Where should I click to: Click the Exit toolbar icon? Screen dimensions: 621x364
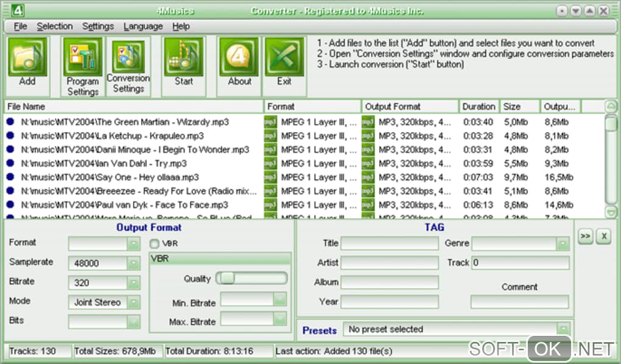pyautogui.click(x=284, y=57)
